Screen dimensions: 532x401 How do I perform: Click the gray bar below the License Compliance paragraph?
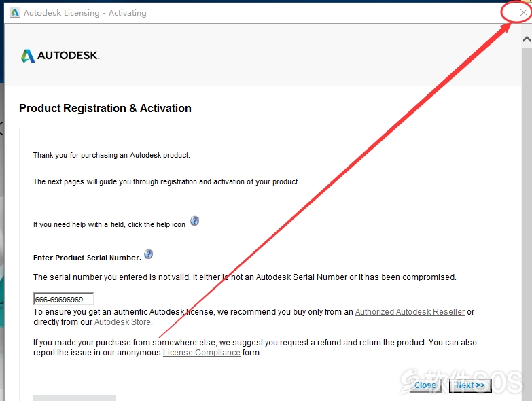(74, 398)
